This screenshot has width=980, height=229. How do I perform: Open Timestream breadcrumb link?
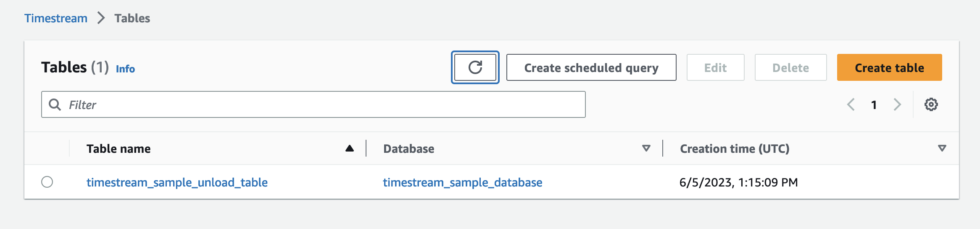coord(56,18)
